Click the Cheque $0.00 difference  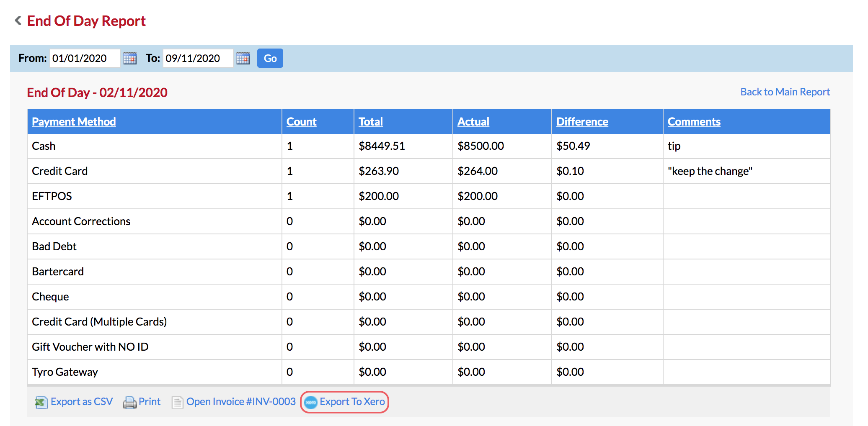[x=570, y=297]
